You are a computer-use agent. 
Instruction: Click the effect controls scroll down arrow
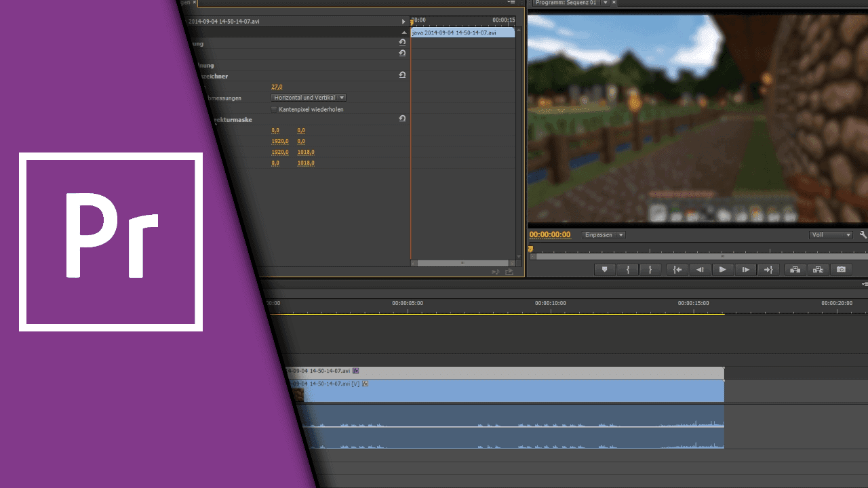pos(519,256)
